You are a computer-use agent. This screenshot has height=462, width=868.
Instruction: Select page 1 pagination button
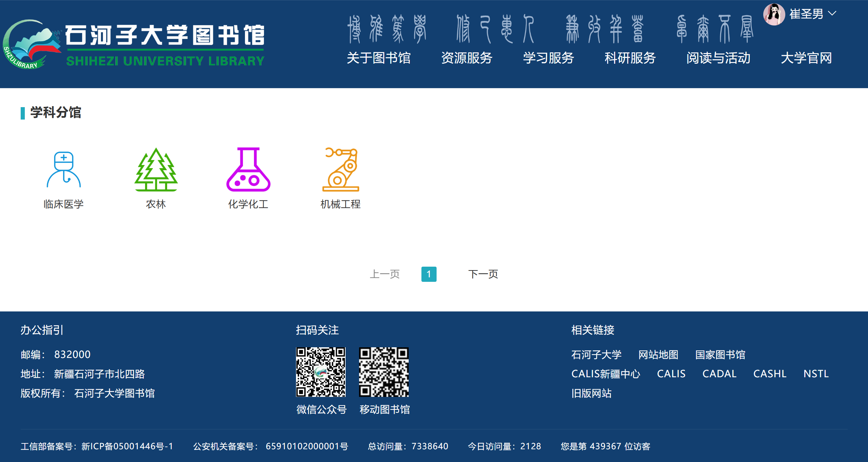coord(429,274)
